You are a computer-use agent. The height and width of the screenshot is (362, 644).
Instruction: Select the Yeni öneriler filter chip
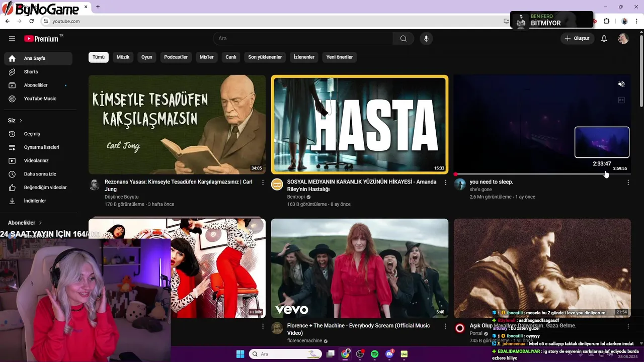[x=340, y=57]
